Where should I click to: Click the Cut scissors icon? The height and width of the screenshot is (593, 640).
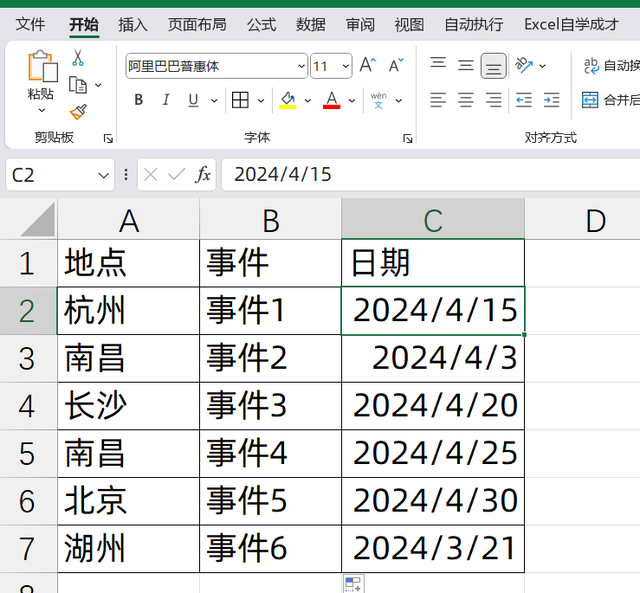(x=78, y=58)
